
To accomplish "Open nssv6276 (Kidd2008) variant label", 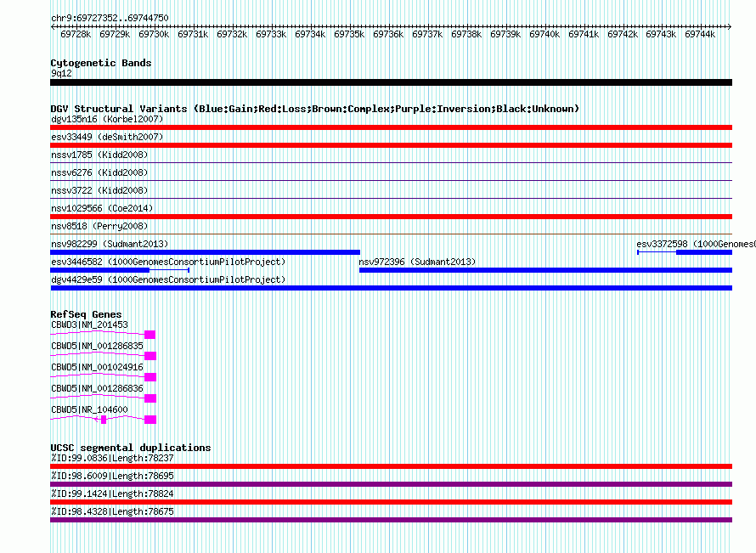I will (x=99, y=172).
